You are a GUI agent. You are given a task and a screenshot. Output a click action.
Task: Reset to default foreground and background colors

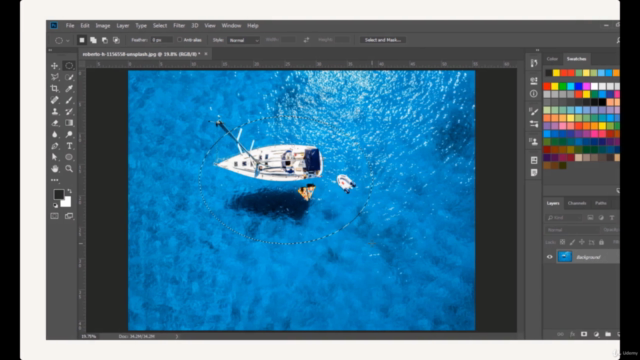coord(55,205)
